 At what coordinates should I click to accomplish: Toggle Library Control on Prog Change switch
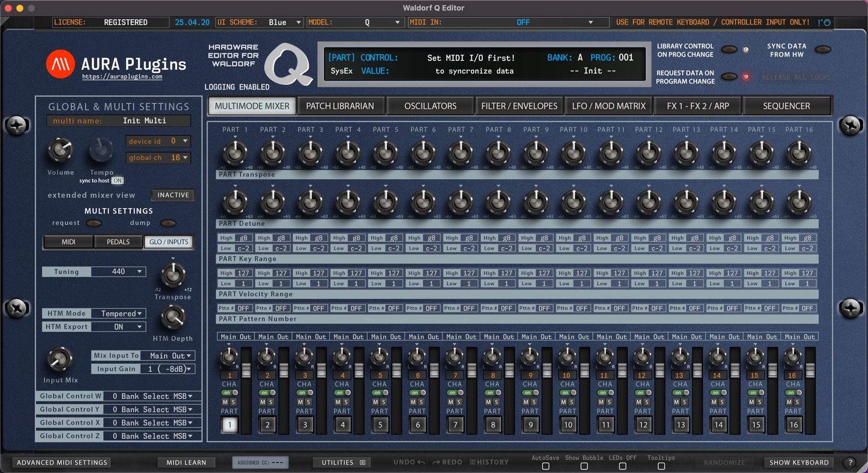[729, 50]
